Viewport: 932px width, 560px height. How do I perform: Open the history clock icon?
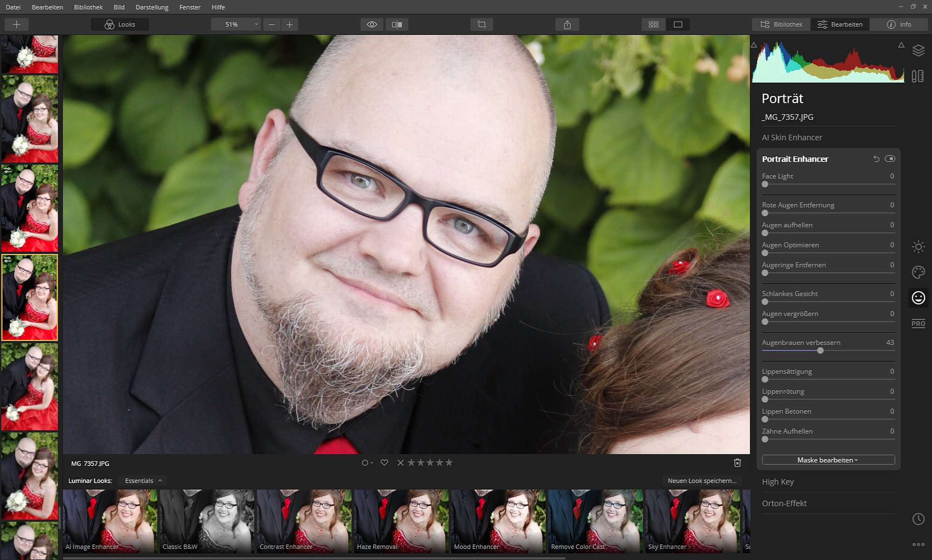918,519
